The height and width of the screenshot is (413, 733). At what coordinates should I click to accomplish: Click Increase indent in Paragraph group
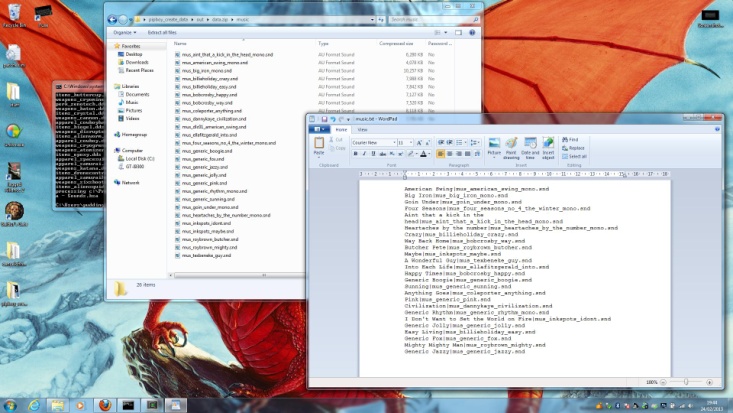[x=449, y=143]
